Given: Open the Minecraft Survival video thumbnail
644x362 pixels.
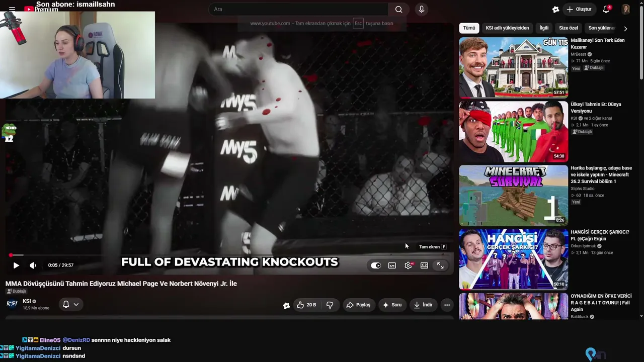Looking at the screenshot, I should pos(513,195).
